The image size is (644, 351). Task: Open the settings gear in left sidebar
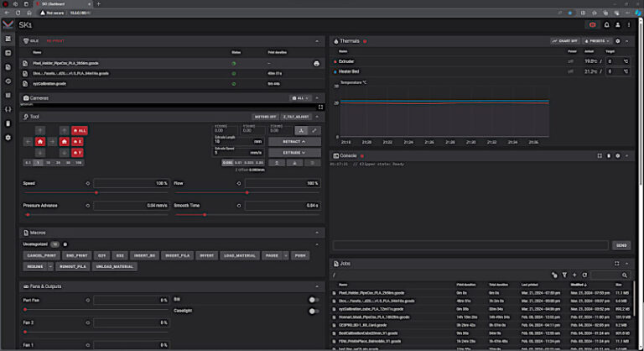point(8,138)
